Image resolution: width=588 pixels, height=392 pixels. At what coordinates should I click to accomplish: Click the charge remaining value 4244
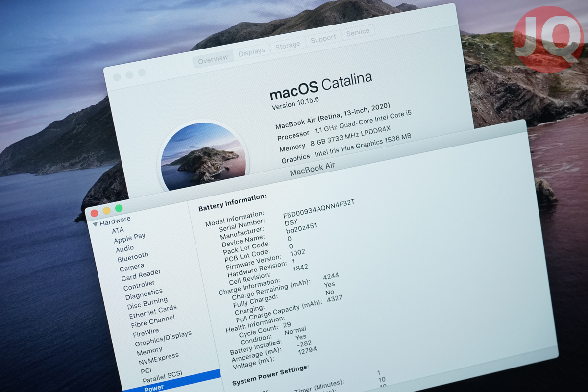331,276
